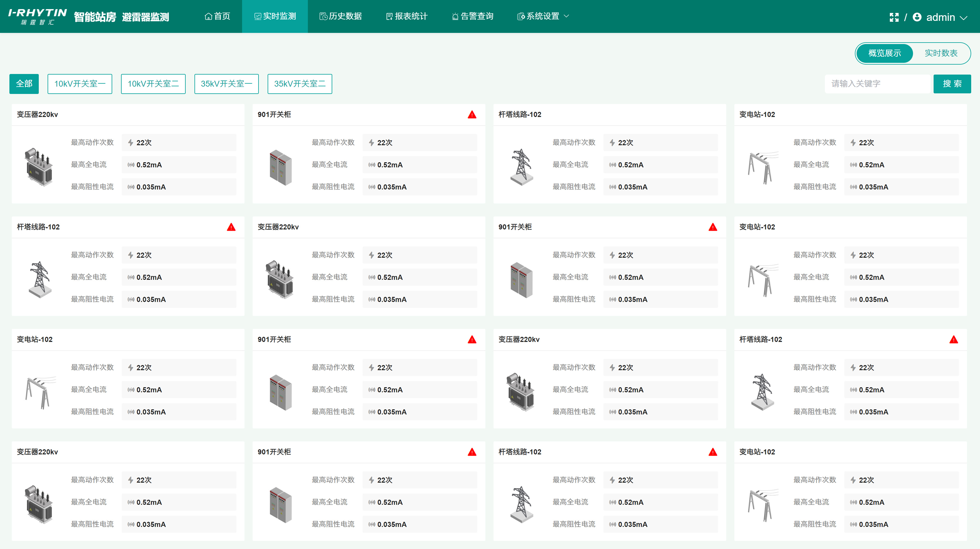The width and height of the screenshot is (980, 549).
Task: Click the admin user avatar icon
Action: (x=917, y=17)
